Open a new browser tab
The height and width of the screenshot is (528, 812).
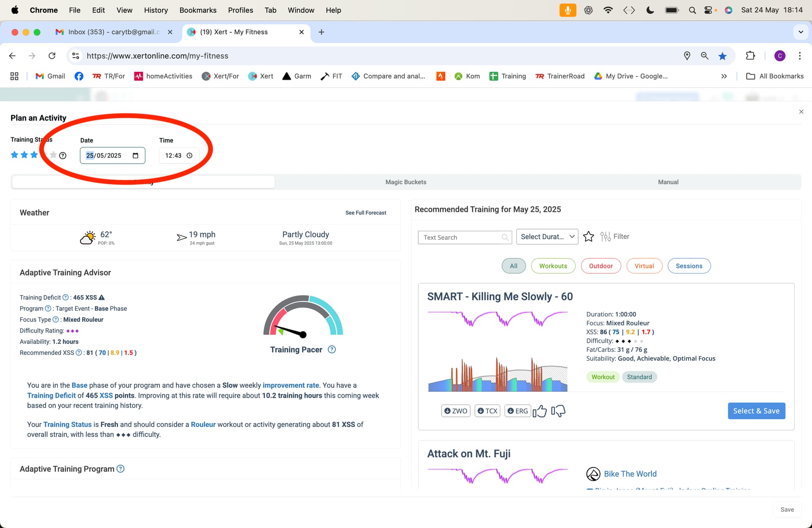tap(321, 32)
